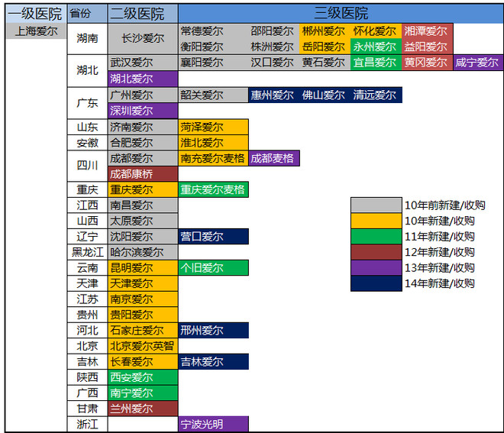Click the green 重庆爱尔麦格 cell
The height and width of the screenshot is (433, 504).
point(213,189)
